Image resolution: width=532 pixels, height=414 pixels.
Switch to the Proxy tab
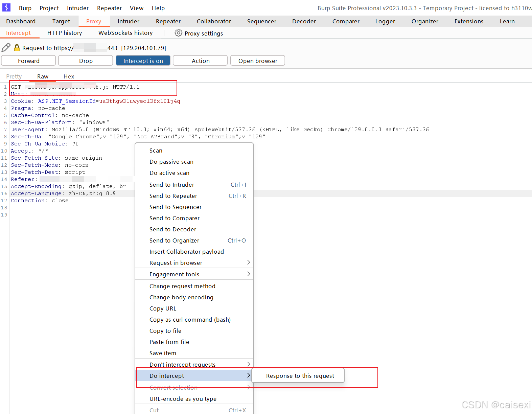click(94, 21)
